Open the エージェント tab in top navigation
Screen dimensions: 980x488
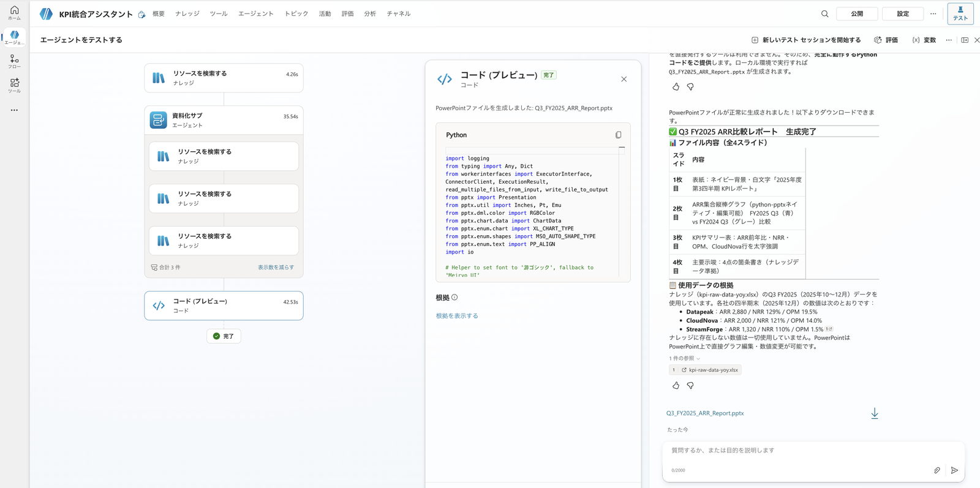click(x=256, y=13)
